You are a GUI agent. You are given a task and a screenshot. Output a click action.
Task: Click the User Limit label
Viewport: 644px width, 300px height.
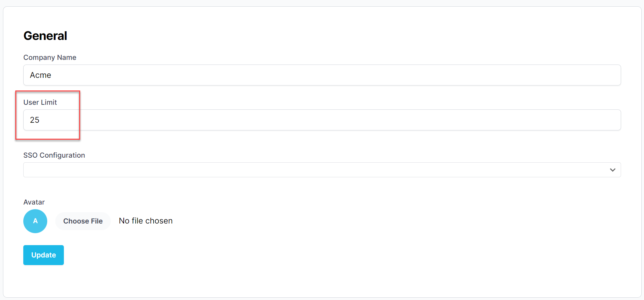(40, 102)
